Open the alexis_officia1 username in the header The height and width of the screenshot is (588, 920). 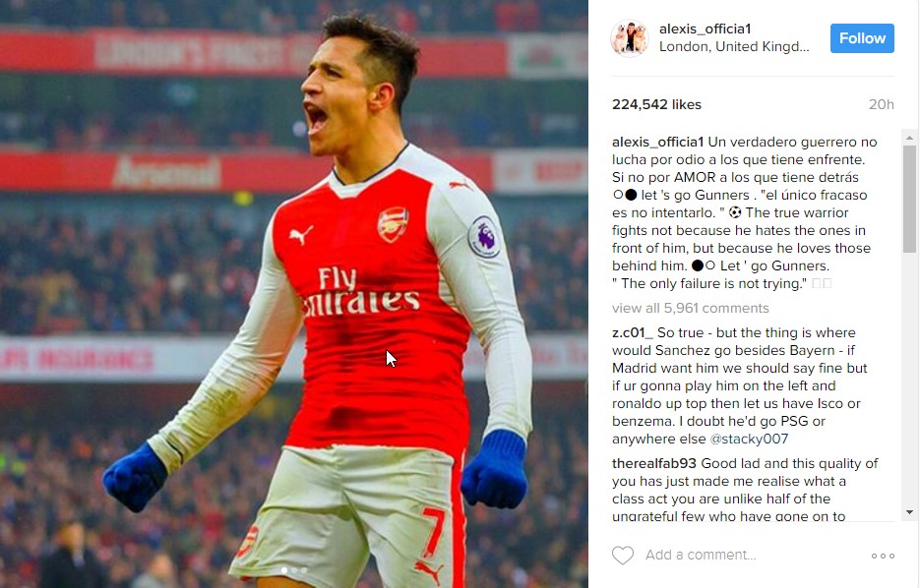pos(705,29)
